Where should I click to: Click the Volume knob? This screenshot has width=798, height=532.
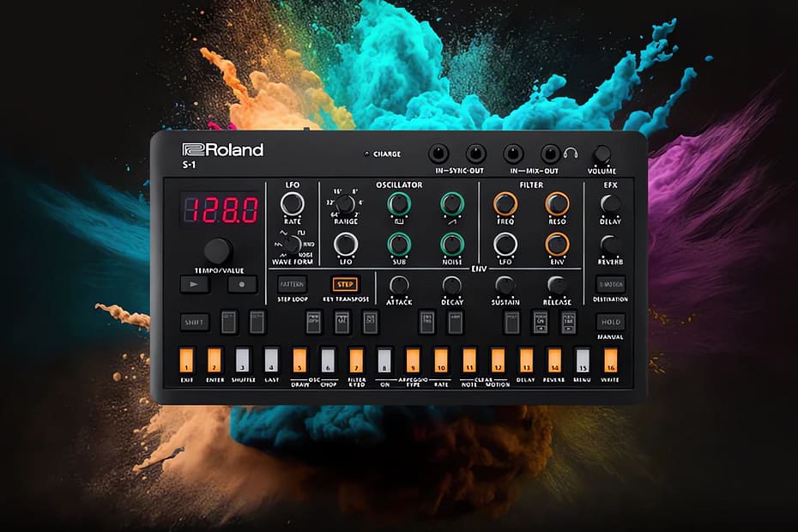click(602, 155)
